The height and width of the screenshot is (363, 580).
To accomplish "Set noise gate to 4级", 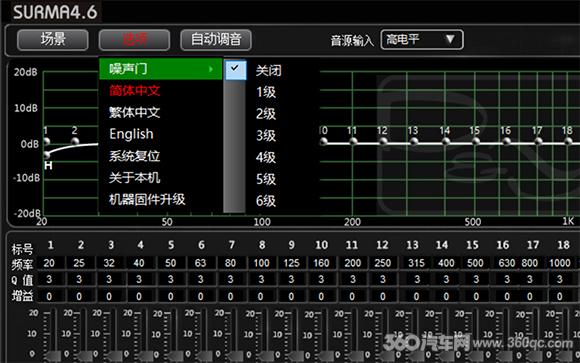I will (266, 157).
